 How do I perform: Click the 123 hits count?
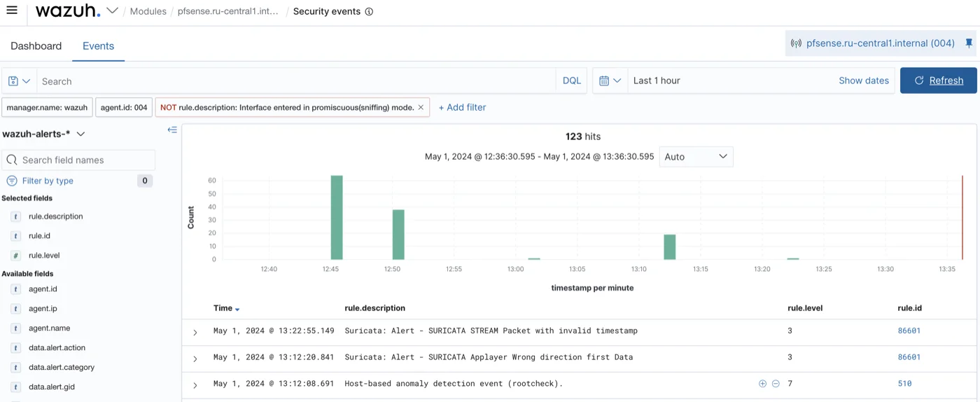583,137
